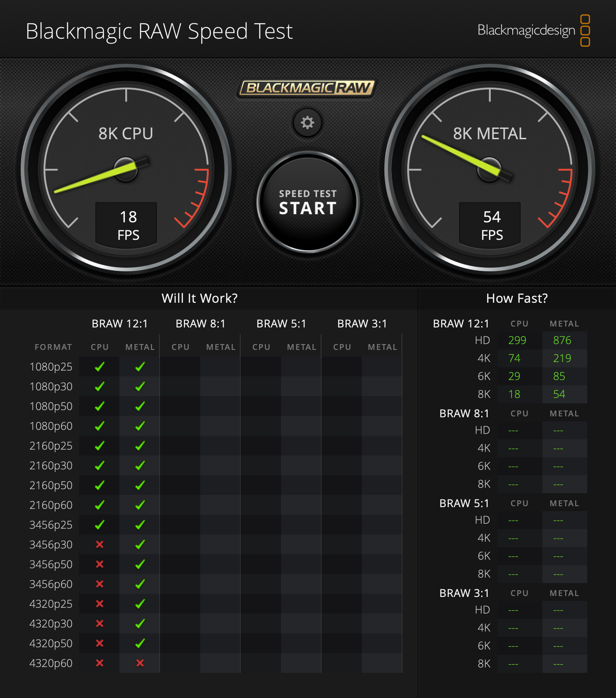Click the Blackmagicdesign logo
Image resolution: width=616 pixels, height=698 pixels.
533,31
